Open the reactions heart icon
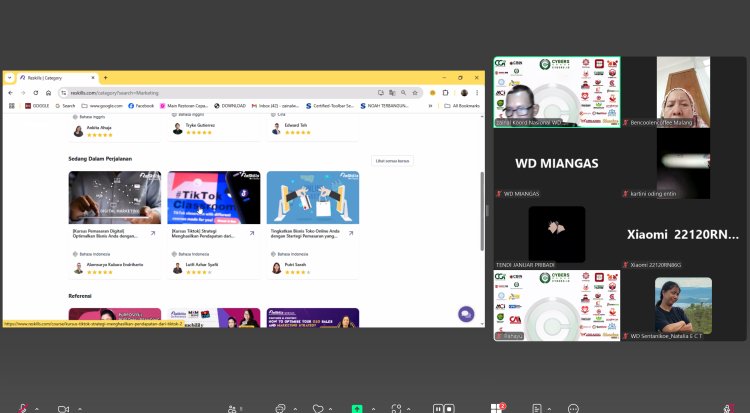Viewport: 750px width, 413px height. (x=319, y=408)
